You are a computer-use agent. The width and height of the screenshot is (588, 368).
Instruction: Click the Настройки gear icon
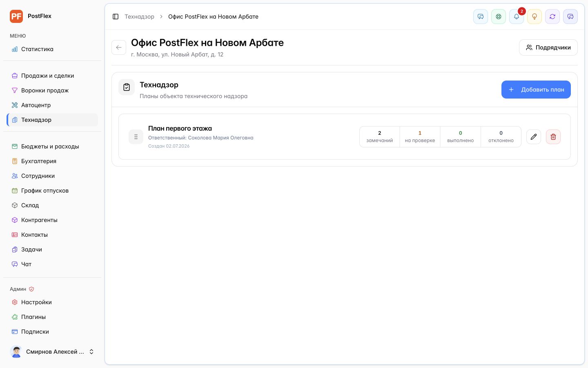tap(15, 302)
